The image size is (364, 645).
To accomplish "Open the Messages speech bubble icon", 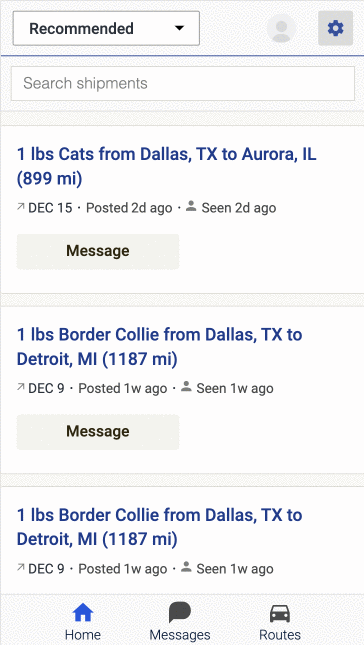I will pos(180,613).
